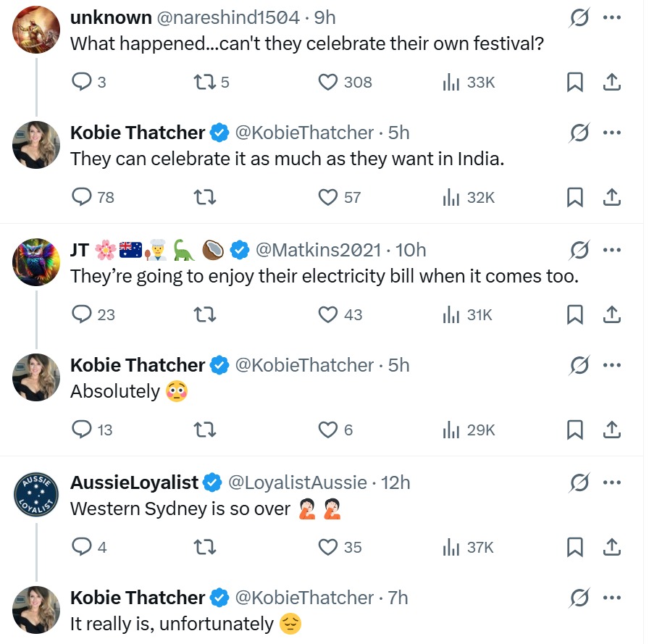Open three-dot menu on AussieLoyalist's tweet
Viewport: 649px width, 644px height.
click(612, 482)
